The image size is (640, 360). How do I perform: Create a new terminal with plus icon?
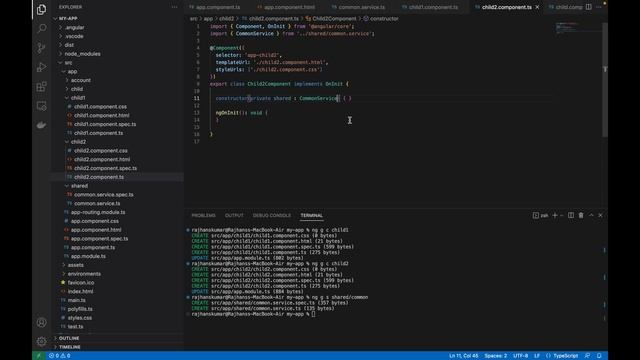click(x=554, y=215)
